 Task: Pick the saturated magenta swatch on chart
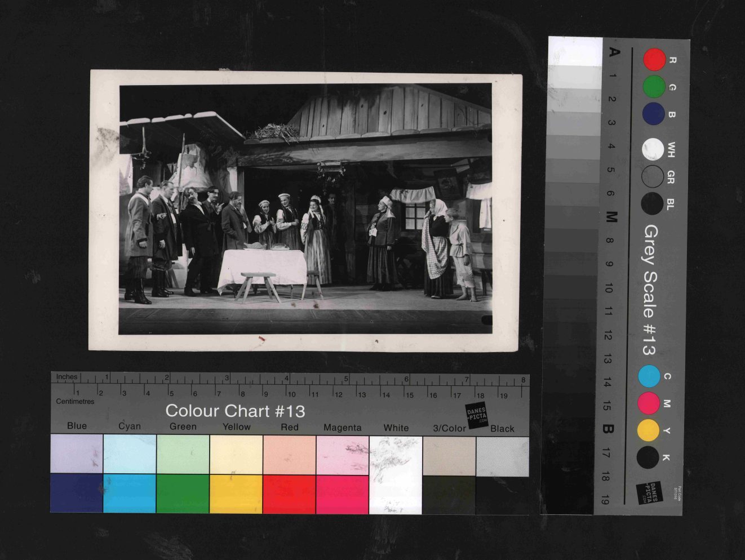tap(342, 494)
